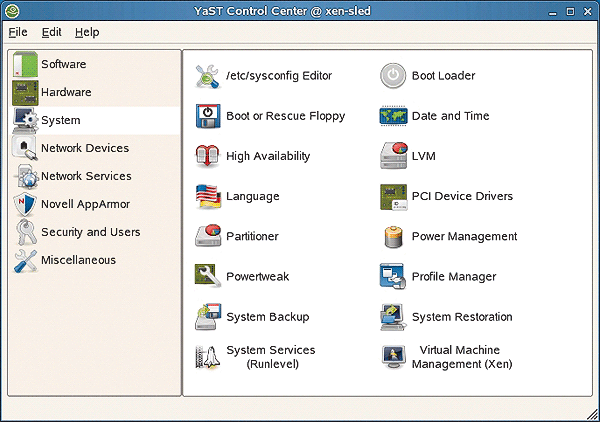Click the "PCI Device Drivers" text label
The width and height of the screenshot is (600, 422).
pos(462,196)
